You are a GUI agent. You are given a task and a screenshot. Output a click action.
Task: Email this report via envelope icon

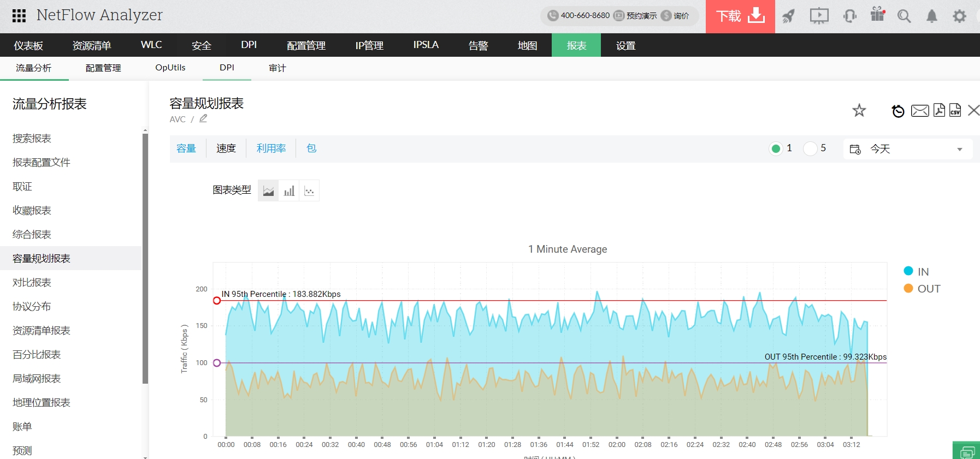coord(919,111)
